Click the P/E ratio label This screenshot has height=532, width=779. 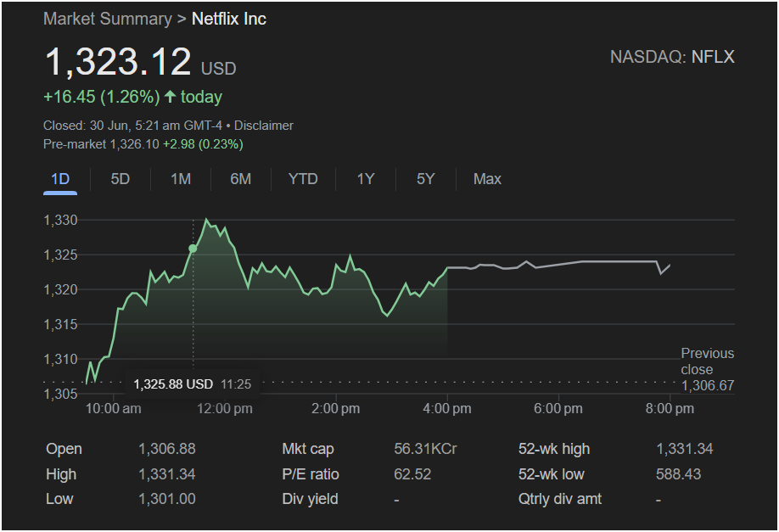coord(311,474)
